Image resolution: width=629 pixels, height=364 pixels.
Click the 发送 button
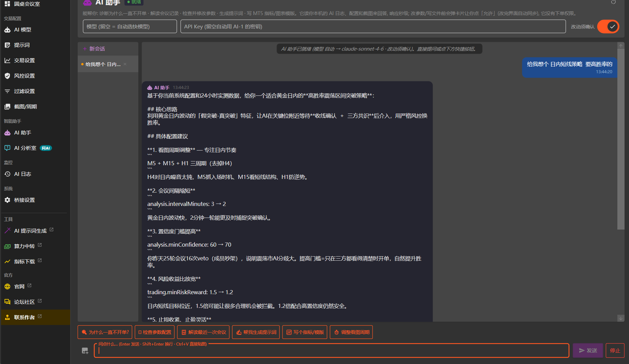(588, 351)
